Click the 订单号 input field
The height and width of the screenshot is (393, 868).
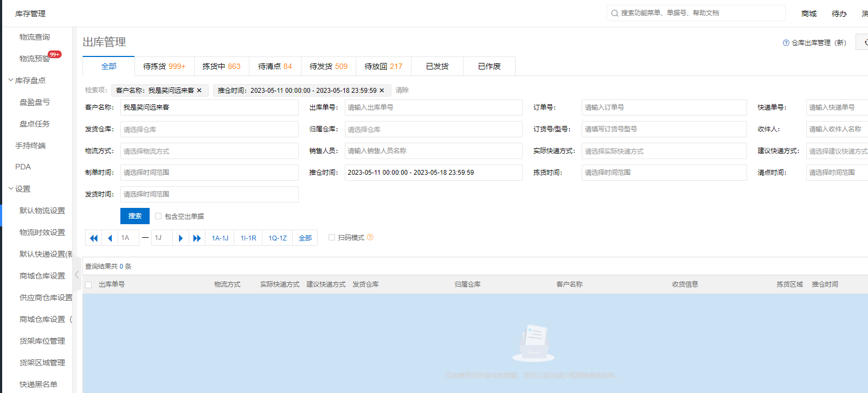(x=664, y=107)
